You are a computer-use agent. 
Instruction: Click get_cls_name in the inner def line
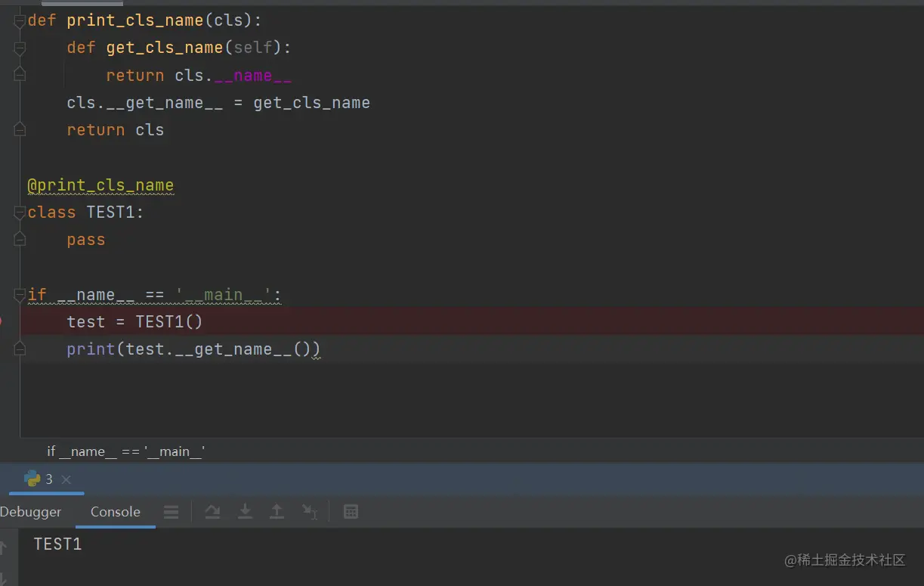(x=165, y=48)
